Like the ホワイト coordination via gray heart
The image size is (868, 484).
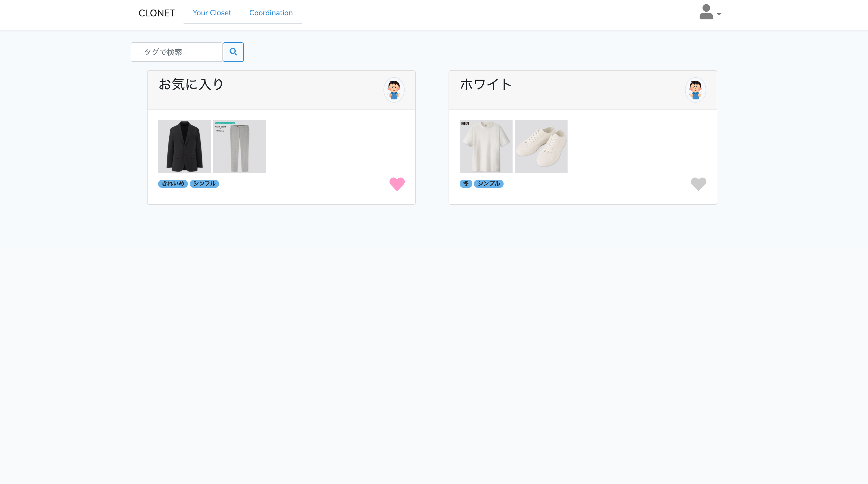(x=698, y=184)
